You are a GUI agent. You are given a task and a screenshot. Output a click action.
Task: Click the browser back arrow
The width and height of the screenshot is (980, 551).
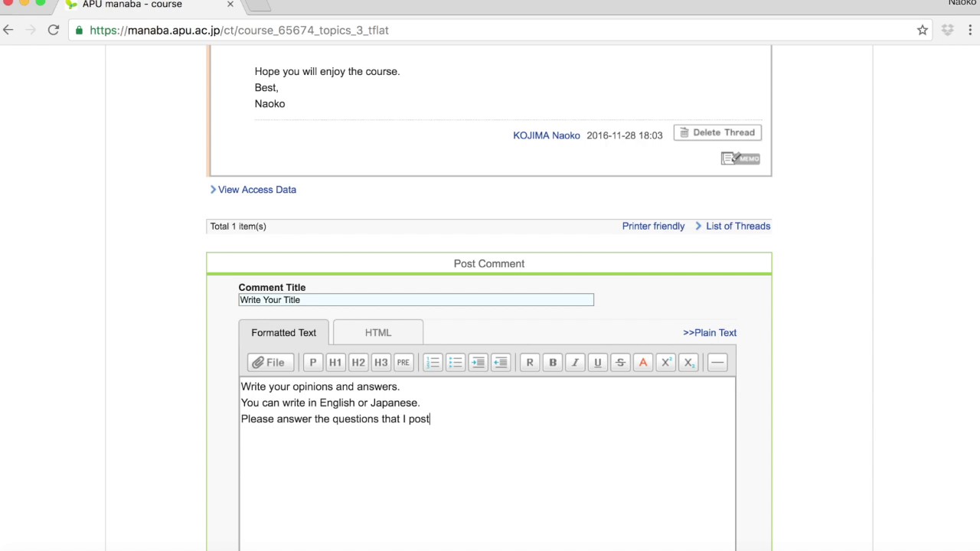pos(8,30)
